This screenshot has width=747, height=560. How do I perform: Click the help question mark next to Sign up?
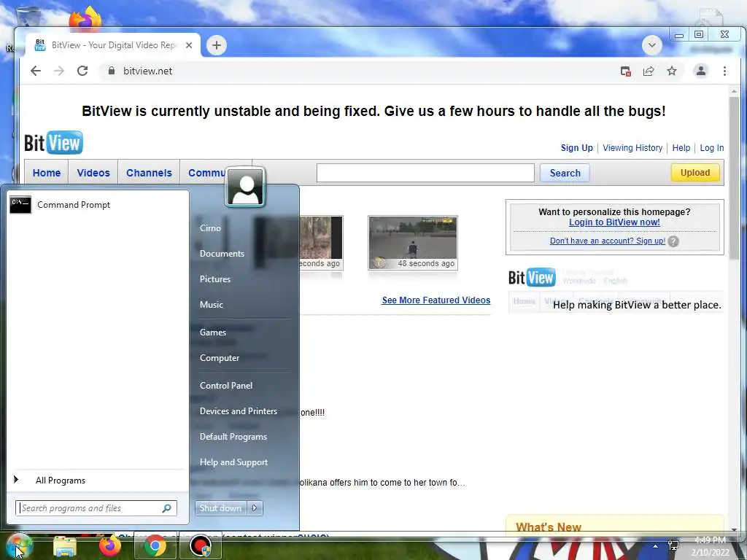pos(673,241)
